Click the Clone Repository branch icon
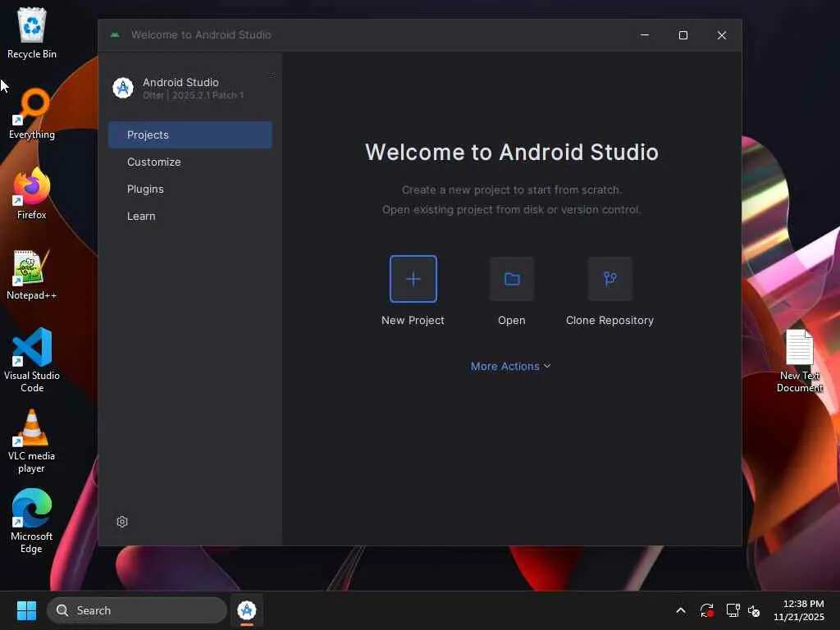 point(609,279)
